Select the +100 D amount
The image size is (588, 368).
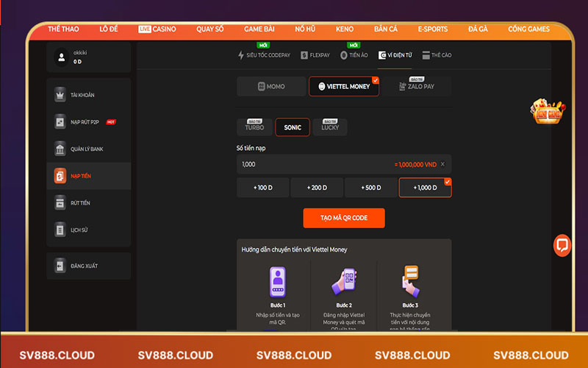[263, 188]
